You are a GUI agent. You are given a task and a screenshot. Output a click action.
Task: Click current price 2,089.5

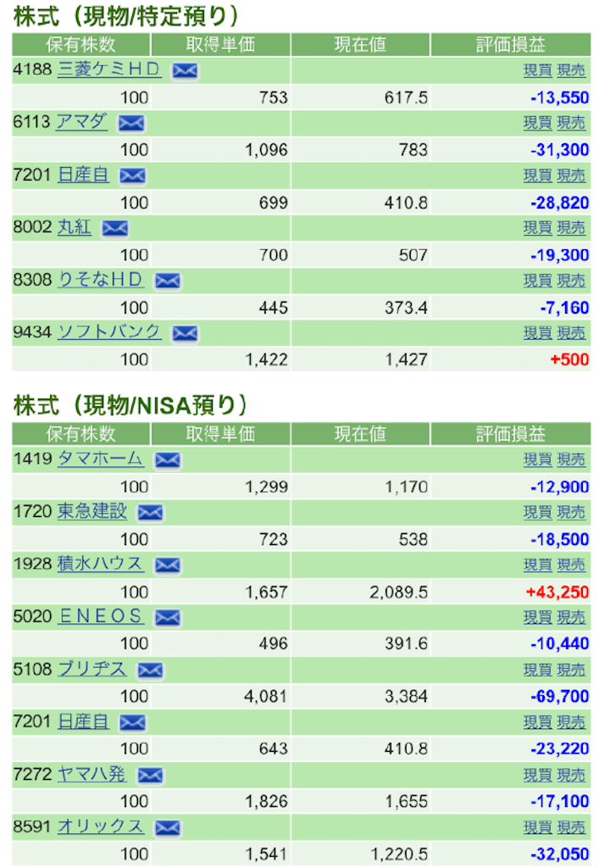tap(399, 593)
